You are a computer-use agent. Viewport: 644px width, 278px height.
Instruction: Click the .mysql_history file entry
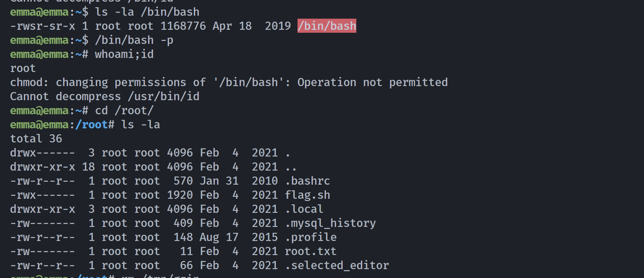[x=330, y=223]
